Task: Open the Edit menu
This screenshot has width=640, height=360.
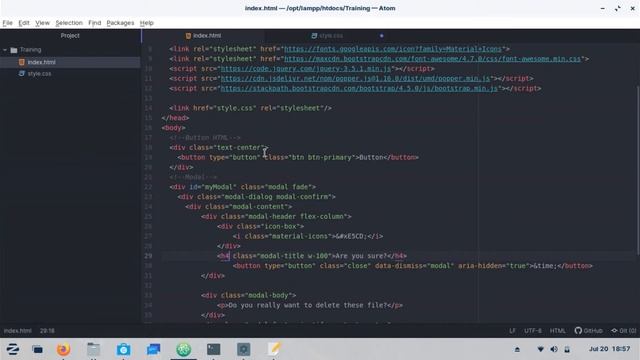Action: (x=24, y=23)
